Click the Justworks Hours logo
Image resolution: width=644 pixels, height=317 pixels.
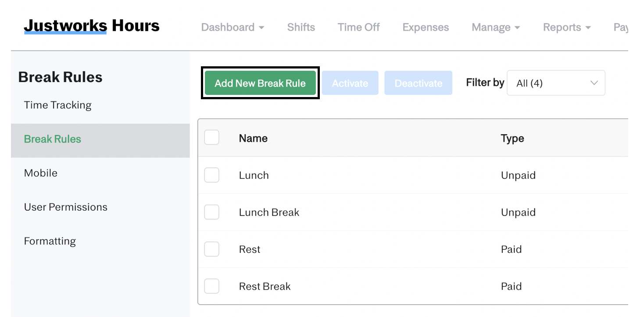point(92,25)
